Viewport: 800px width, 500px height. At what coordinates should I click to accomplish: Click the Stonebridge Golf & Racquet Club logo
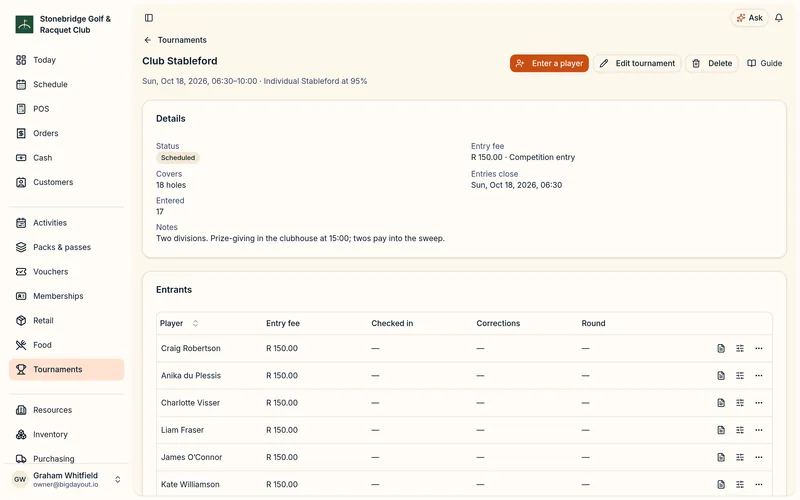(x=24, y=24)
